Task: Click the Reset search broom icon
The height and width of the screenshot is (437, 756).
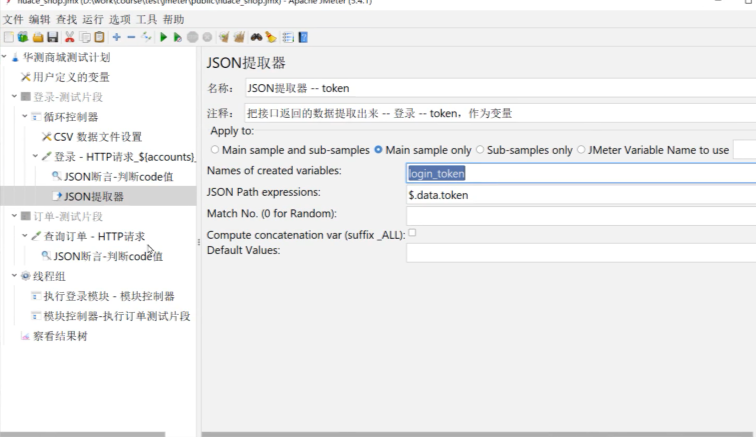Action: [x=271, y=37]
